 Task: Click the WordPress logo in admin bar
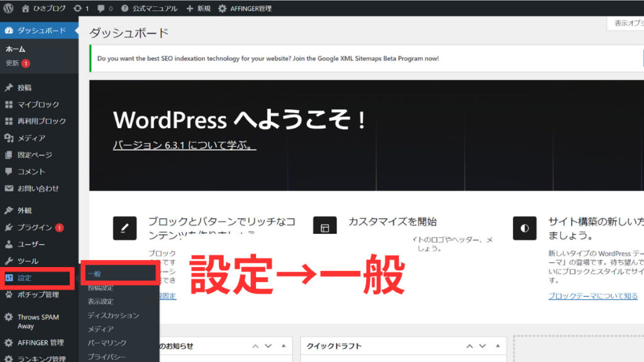coord(8,8)
